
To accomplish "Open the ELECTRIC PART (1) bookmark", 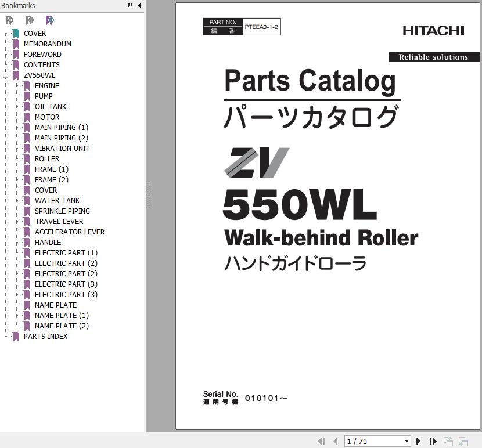I will (x=66, y=253).
